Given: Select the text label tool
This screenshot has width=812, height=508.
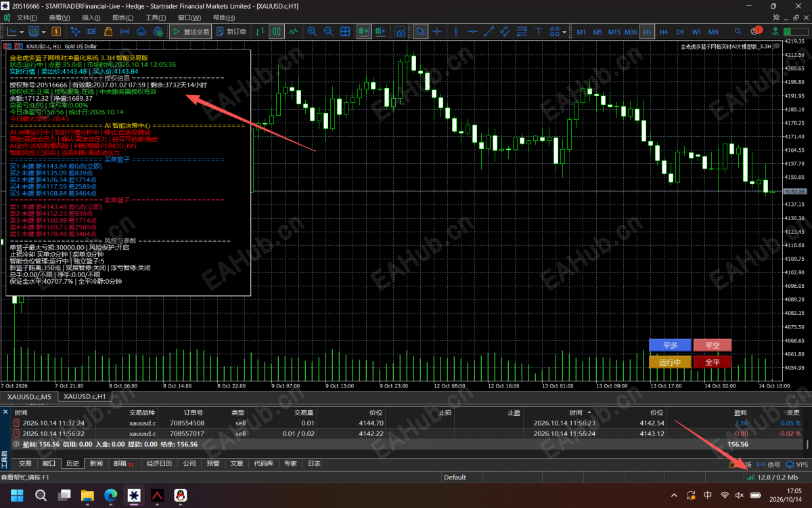Looking at the screenshot, I should 538,31.
